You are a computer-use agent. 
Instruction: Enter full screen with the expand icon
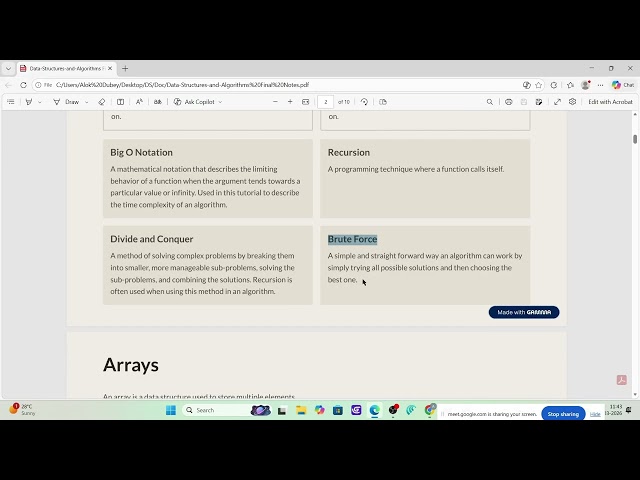pyautogui.click(x=558, y=102)
